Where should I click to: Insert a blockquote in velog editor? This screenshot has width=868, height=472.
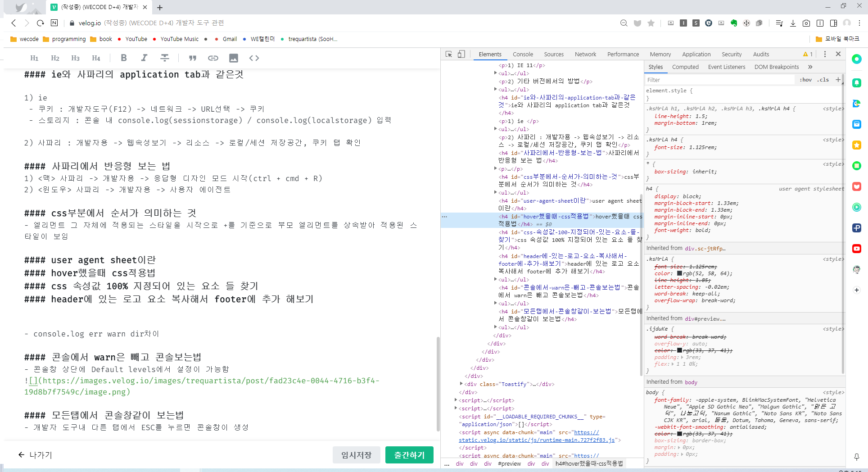coord(193,58)
